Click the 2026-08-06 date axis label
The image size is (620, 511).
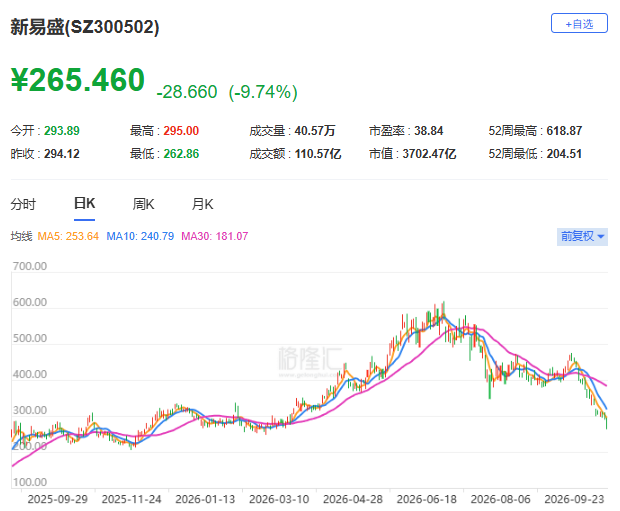pyautogui.click(x=501, y=499)
